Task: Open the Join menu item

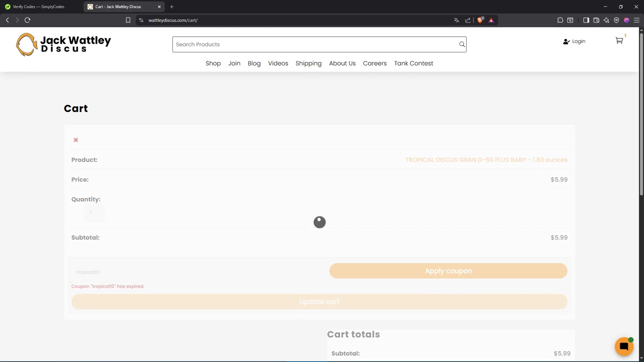Action: (234, 63)
